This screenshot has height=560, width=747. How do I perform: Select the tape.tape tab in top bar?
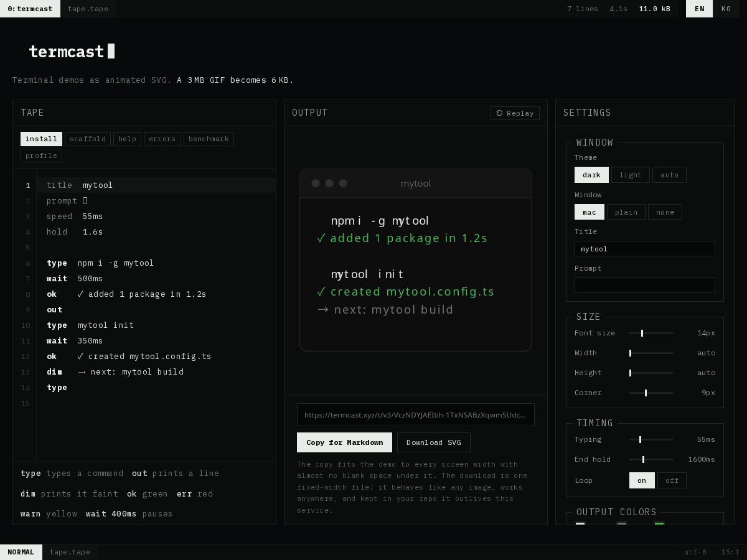pyautogui.click(x=88, y=9)
